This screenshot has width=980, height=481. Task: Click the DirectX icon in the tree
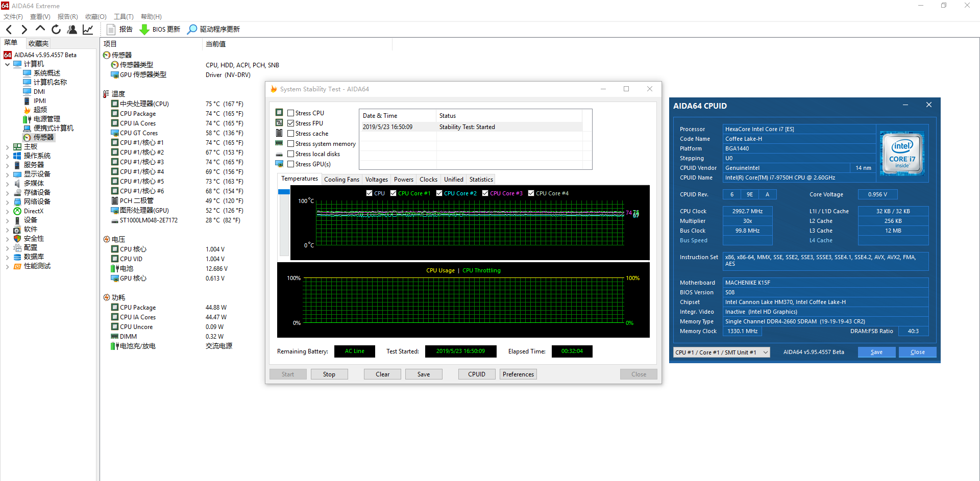pyautogui.click(x=17, y=211)
